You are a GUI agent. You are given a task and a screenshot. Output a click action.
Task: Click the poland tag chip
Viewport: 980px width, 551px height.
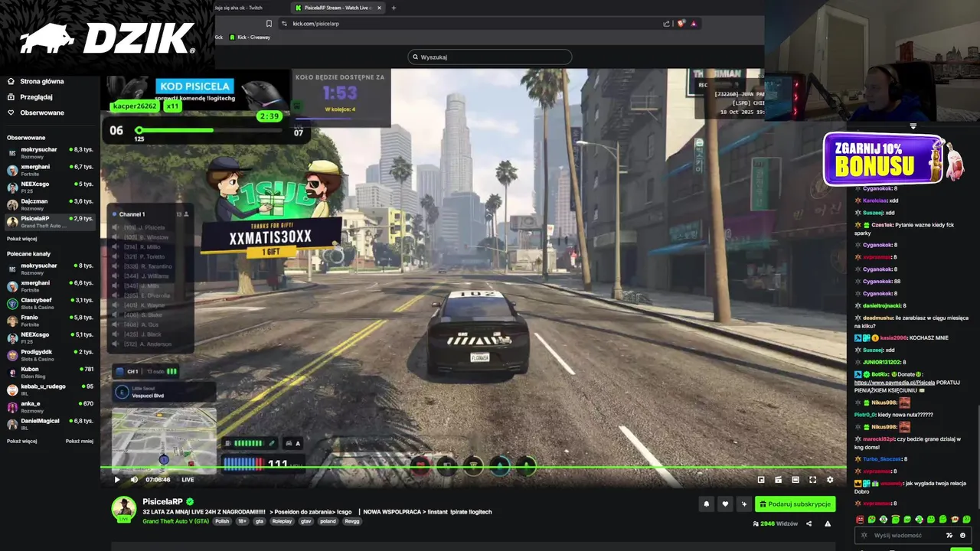(x=328, y=521)
